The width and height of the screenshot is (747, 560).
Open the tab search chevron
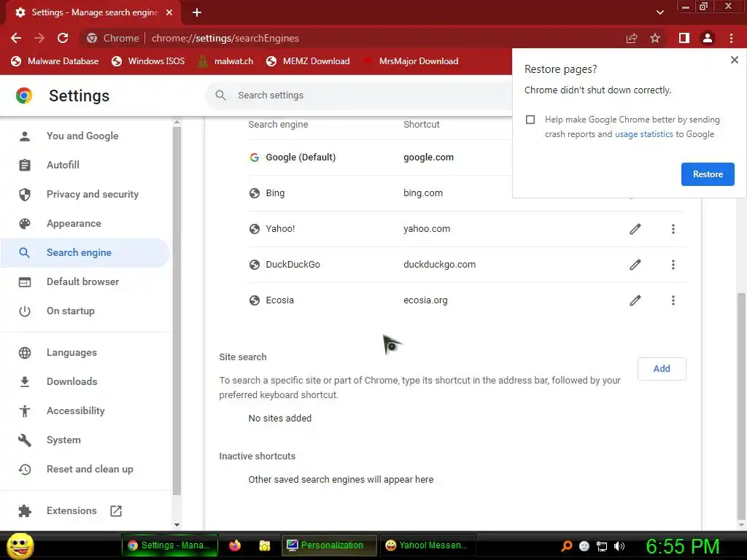(659, 12)
